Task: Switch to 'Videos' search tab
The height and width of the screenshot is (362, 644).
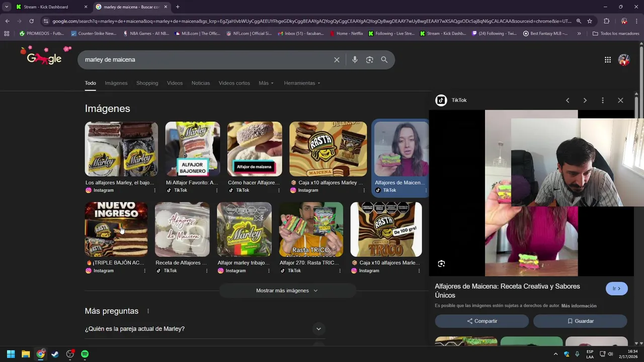Action: tap(175, 83)
